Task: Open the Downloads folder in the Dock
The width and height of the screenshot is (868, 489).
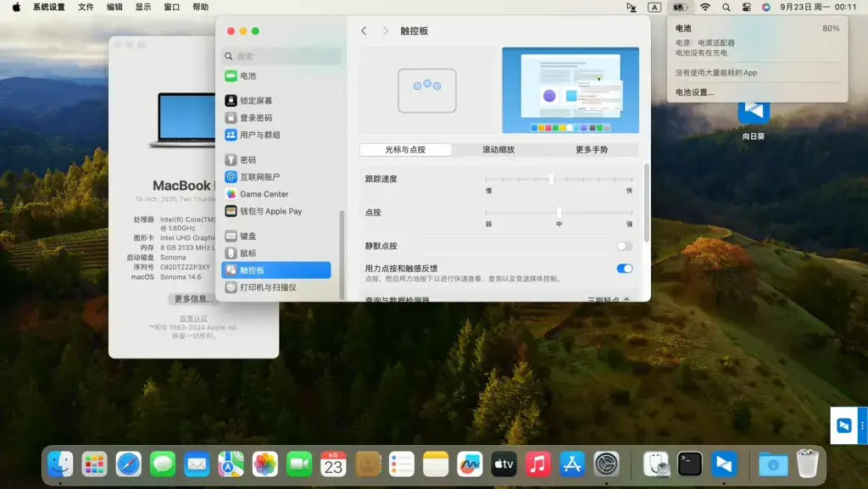Action: click(x=773, y=464)
